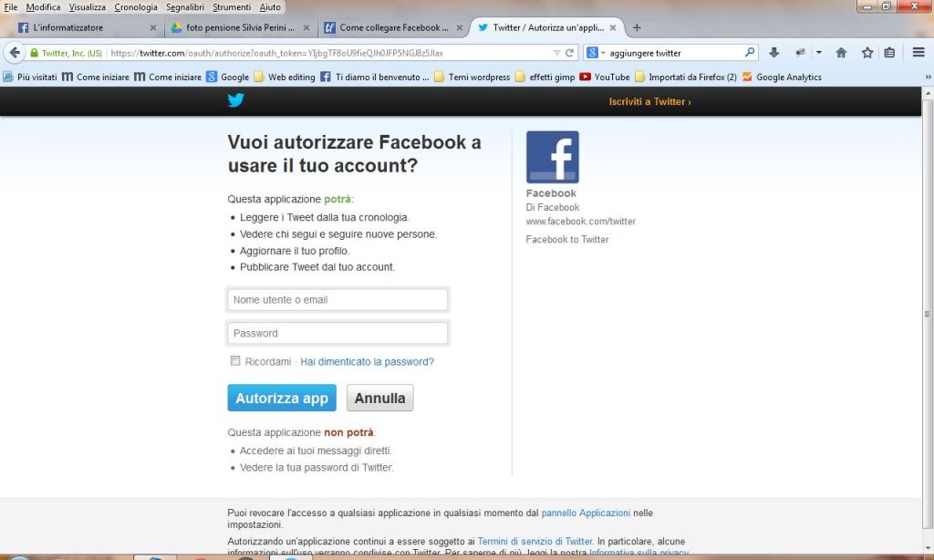Click the Annulla button
Screen dimensions: 934x560
(380, 398)
